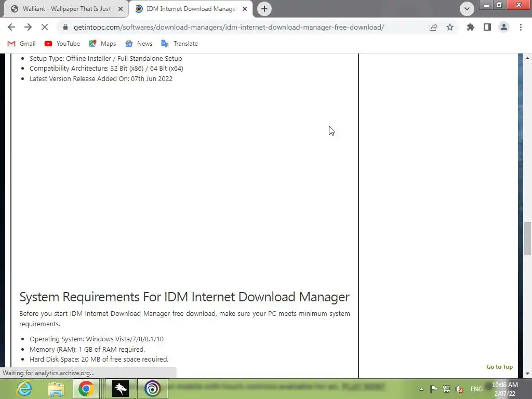The image size is (532, 399).
Task: Bookmark this page with the star icon
Action: click(x=450, y=27)
